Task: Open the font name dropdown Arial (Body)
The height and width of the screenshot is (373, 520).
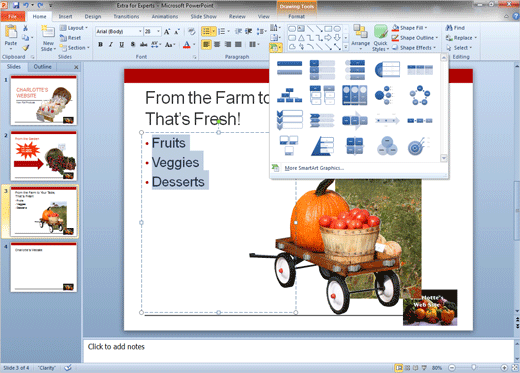Action: coord(119,31)
